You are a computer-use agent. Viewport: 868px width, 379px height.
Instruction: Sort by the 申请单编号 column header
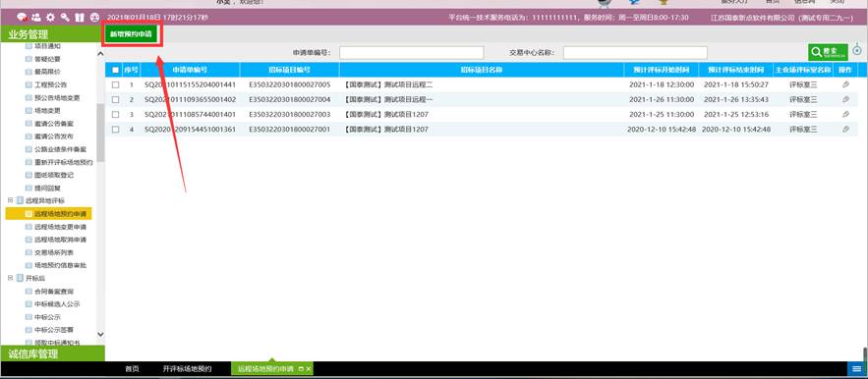pyautogui.click(x=190, y=70)
